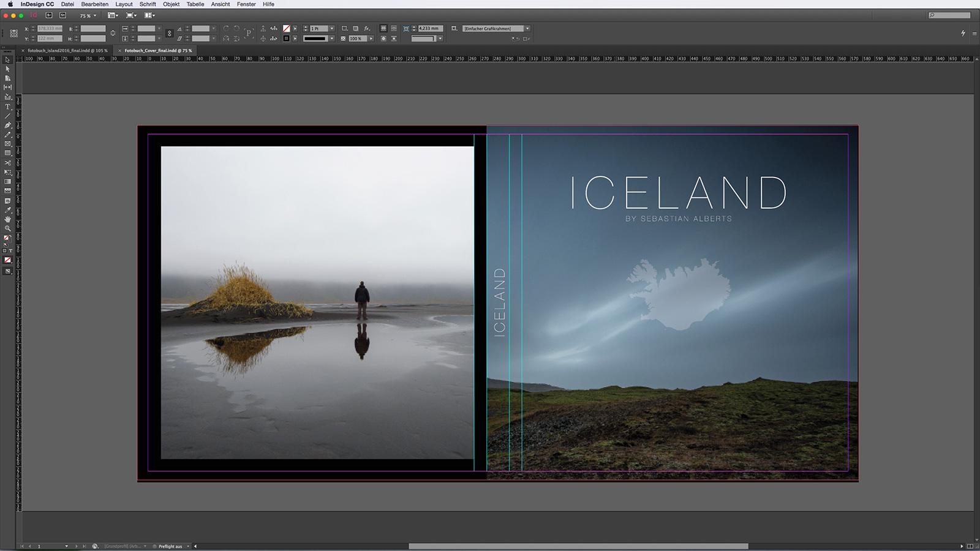Click the apply none swatch in toolbox

7,260
